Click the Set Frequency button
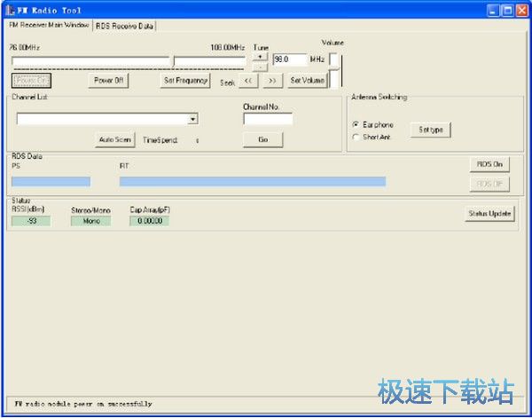Screen dimensions: 532x418 (x=185, y=81)
